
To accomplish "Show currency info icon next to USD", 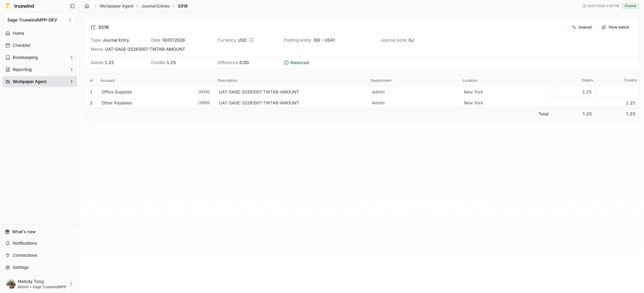I will [x=252, y=40].
